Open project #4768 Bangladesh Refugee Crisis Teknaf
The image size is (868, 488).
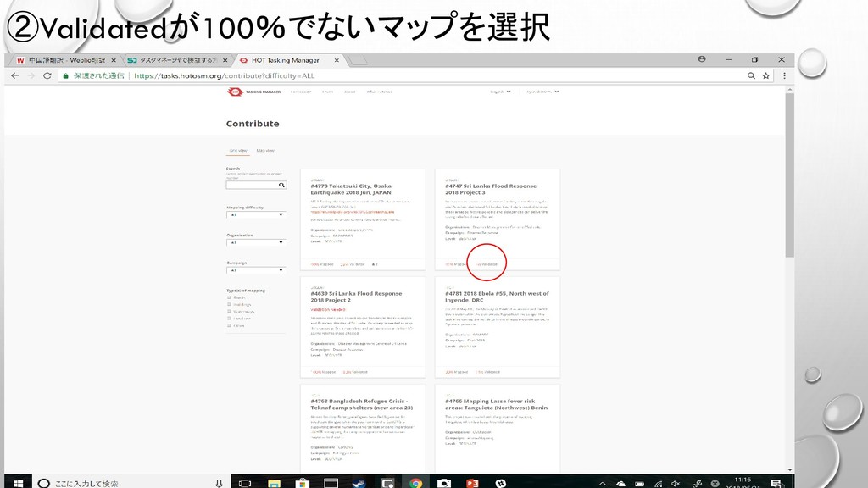pos(361,404)
